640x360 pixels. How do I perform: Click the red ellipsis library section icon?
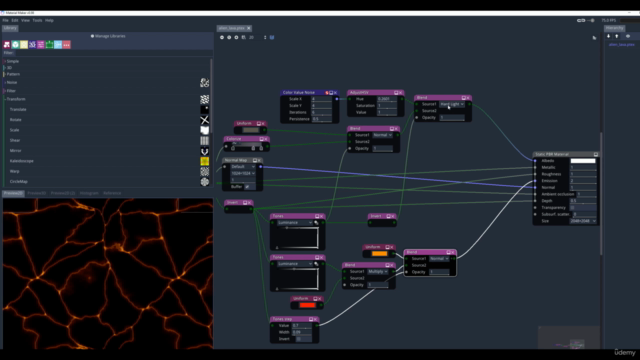coord(67,44)
